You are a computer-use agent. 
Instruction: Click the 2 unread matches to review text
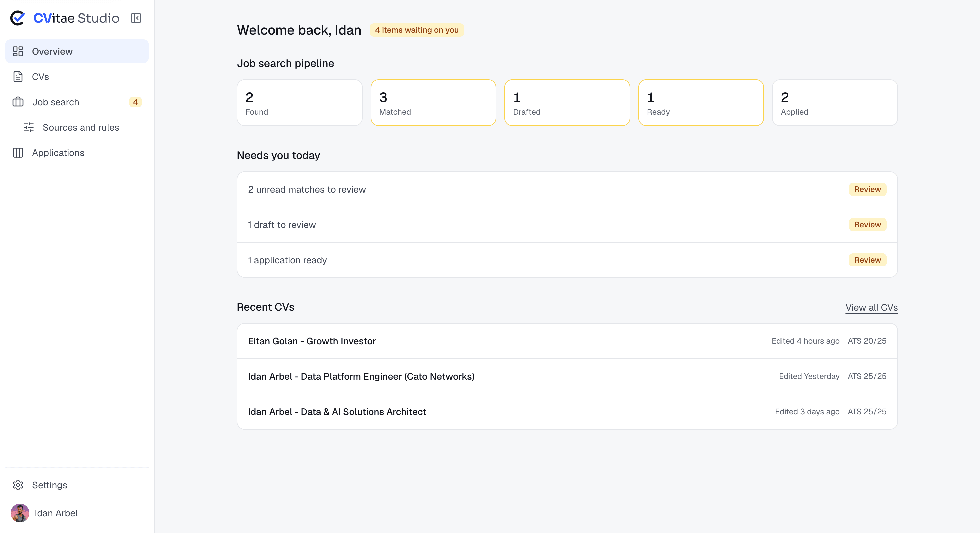307,189
